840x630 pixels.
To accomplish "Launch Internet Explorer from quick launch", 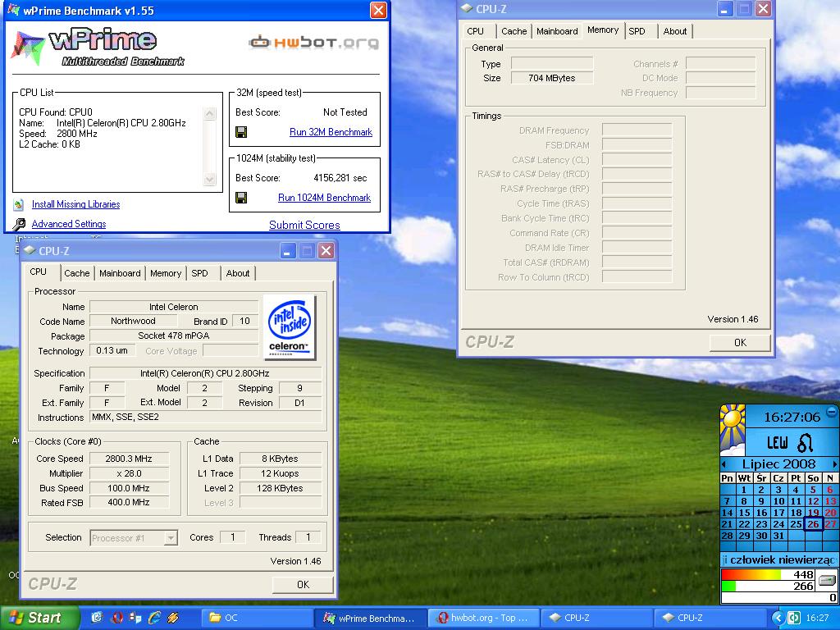I will (x=154, y=618).
